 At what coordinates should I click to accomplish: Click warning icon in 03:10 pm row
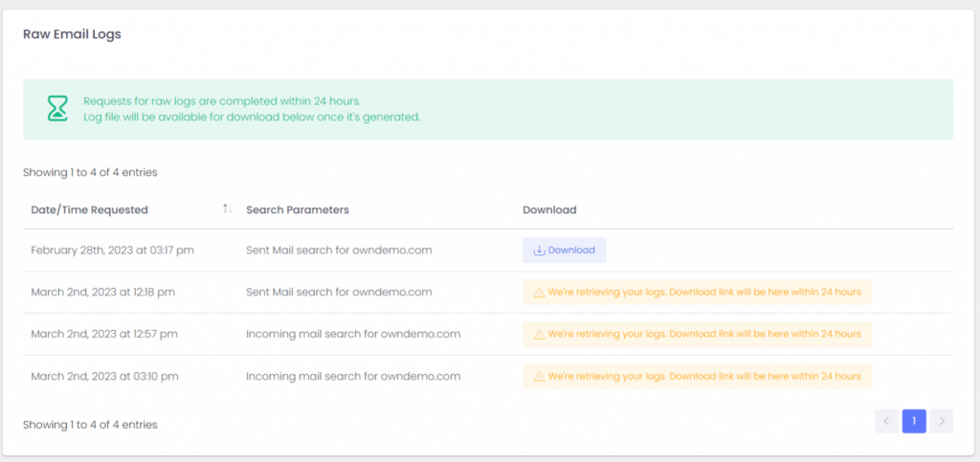click(x=539, y=377)
